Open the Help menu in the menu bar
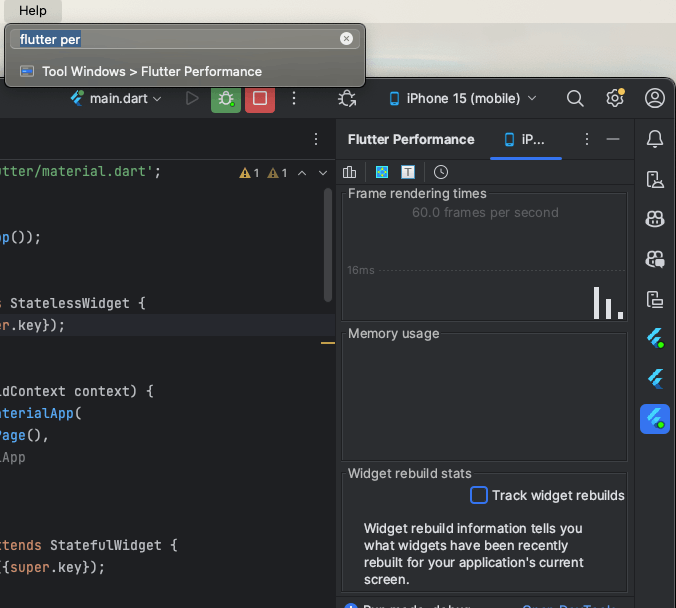 [x=33, y=10]
